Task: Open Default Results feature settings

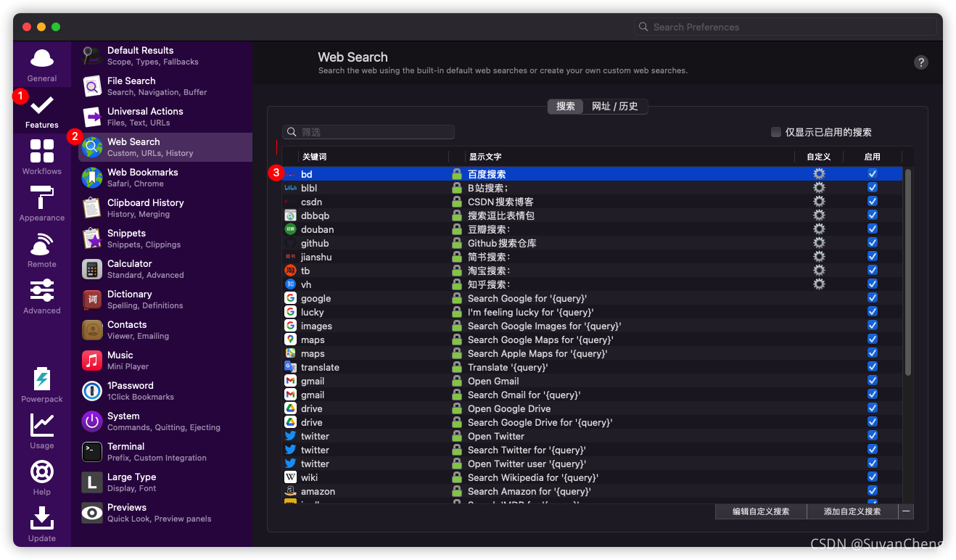Action: [x=165, y=56]
